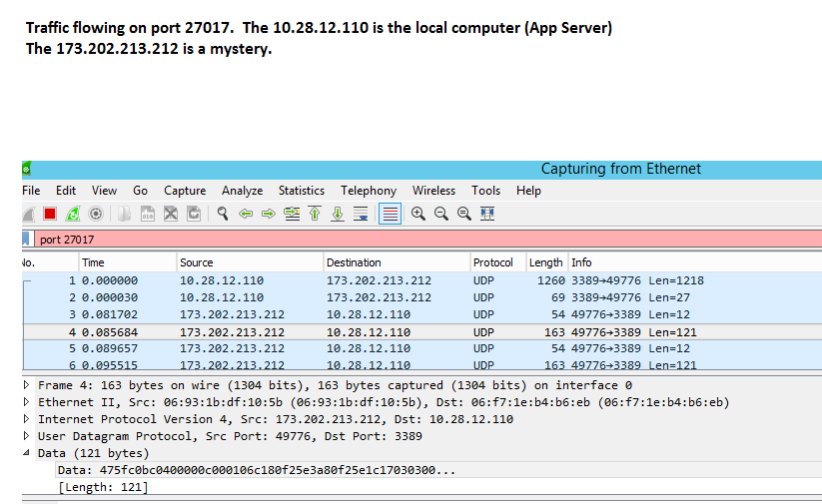Open the Statistics menu

click(301, 191)
